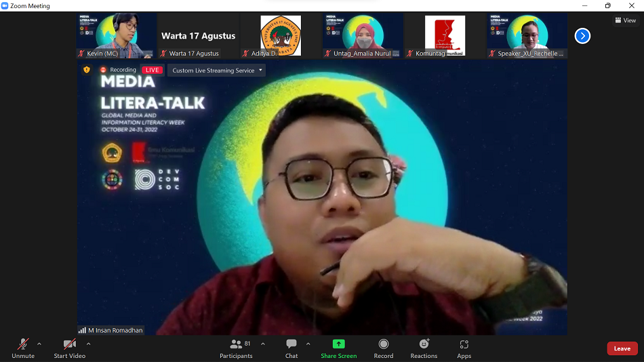Select Speaker_XU_Rechelle video thumbnail
The height and width of the screenshot is (362, 644).
click(527, 36)
